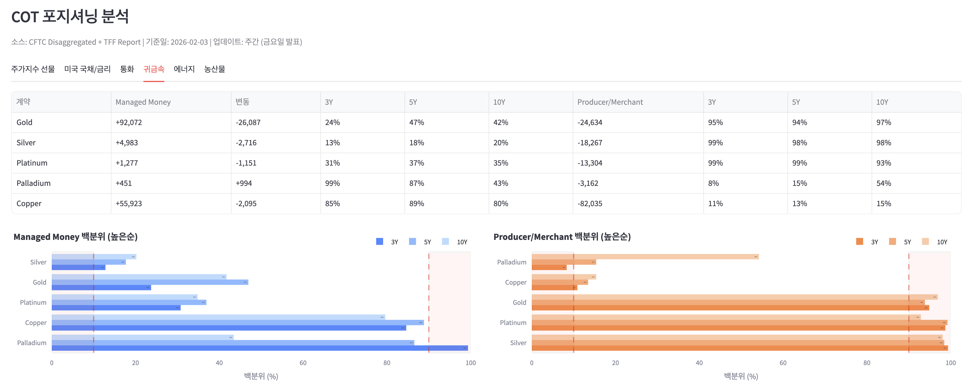Toggle 3Y blue legend swatch in Managed Money chart
980x388 pixels.
click(379, 242)
